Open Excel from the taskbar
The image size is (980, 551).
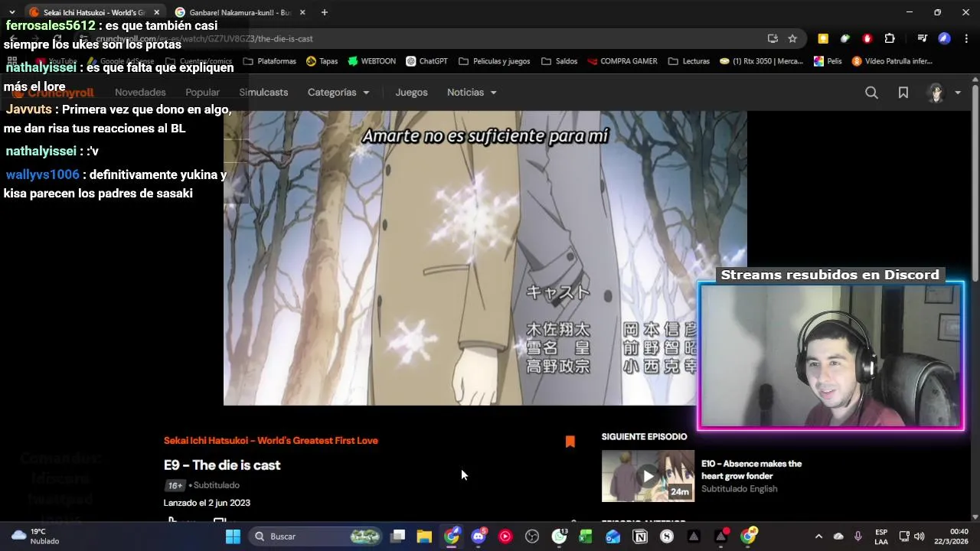pyautogui.click(x=586, y=536)
